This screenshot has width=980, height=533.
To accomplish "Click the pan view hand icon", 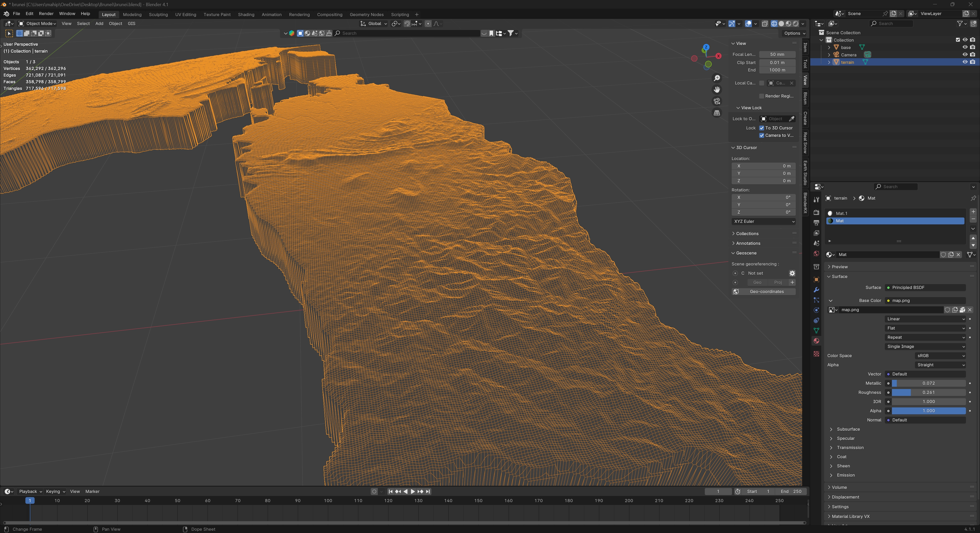I will 717,89.
